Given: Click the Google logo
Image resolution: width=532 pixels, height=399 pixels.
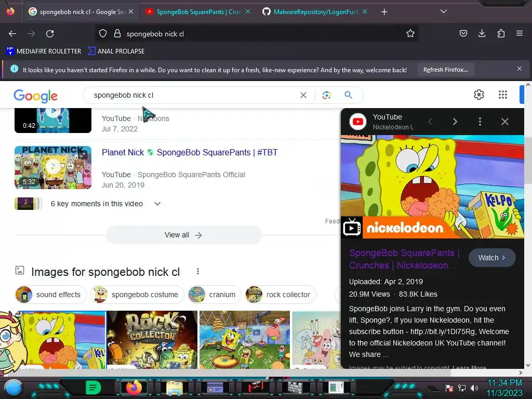Looking at the screenshot, I should [x=36, y=96].
